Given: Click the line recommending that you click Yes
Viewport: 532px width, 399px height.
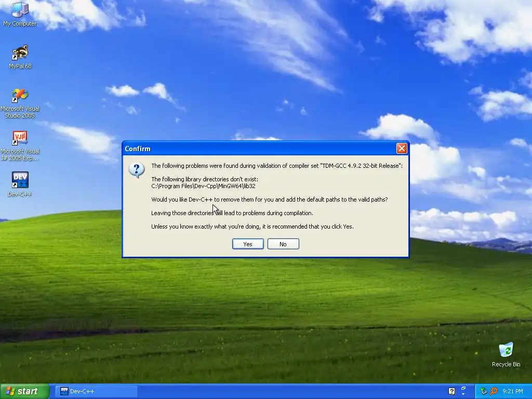Looking at the screenshot, I should [x=252, y=227].
